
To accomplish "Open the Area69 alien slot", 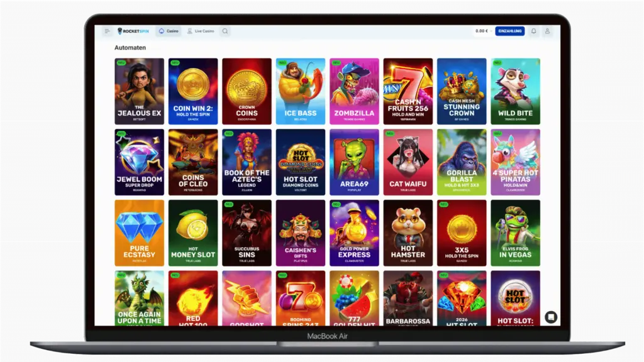I will pos(355,162).
